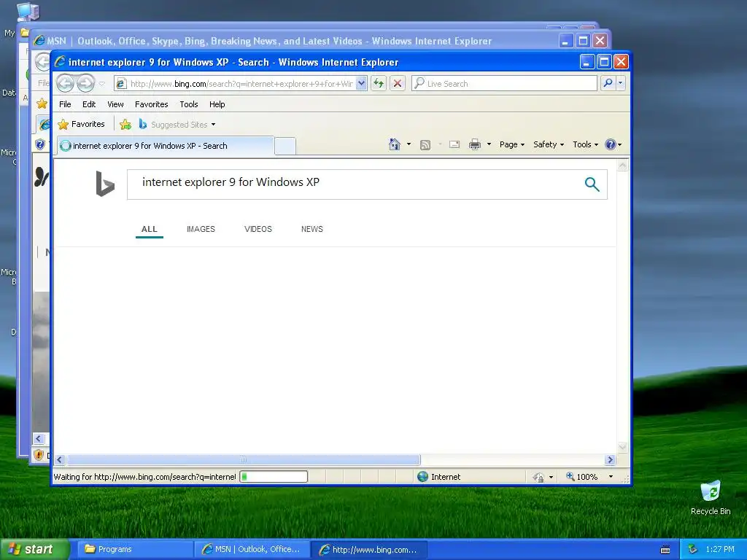Click the page loading progress bar

274,476
